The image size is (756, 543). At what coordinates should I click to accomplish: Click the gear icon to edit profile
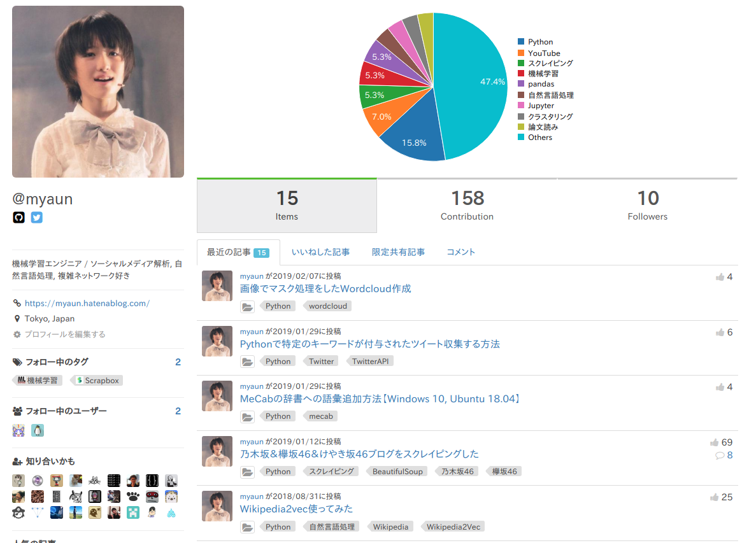[17, 334]
